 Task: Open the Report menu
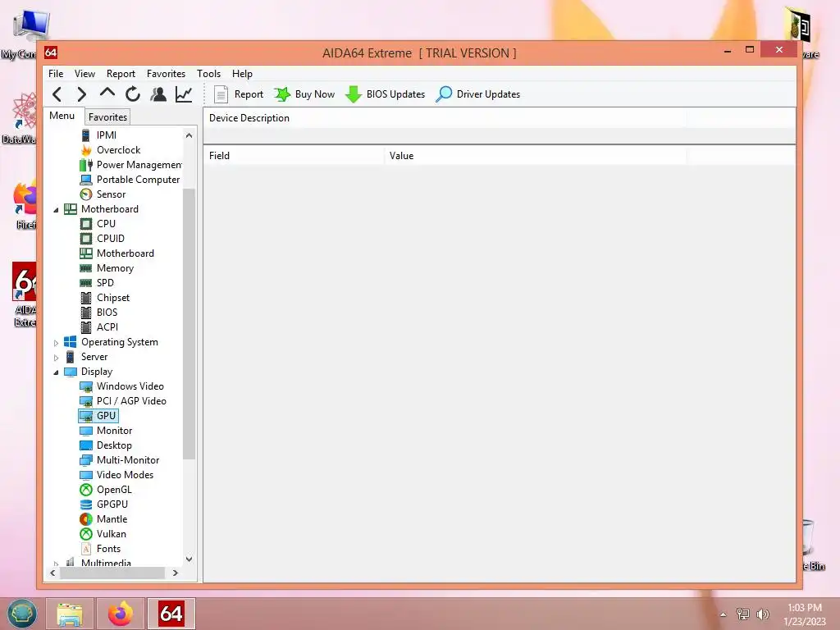pyautogui.click(x=121, y=73)
